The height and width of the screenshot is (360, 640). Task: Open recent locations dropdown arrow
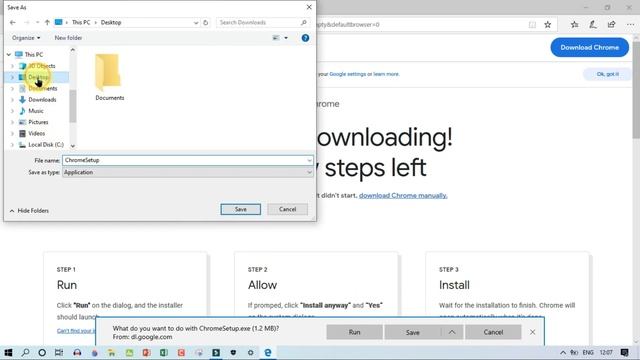coord(38,22)
